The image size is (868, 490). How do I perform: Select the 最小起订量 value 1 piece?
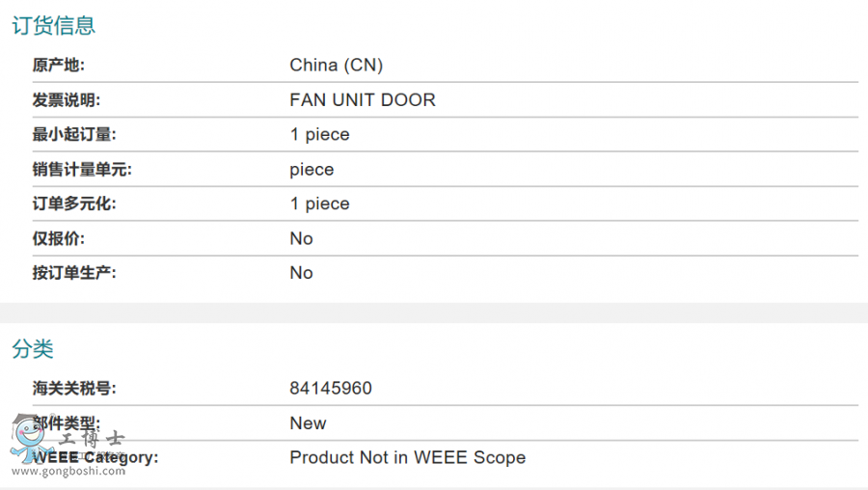(319, 135)
